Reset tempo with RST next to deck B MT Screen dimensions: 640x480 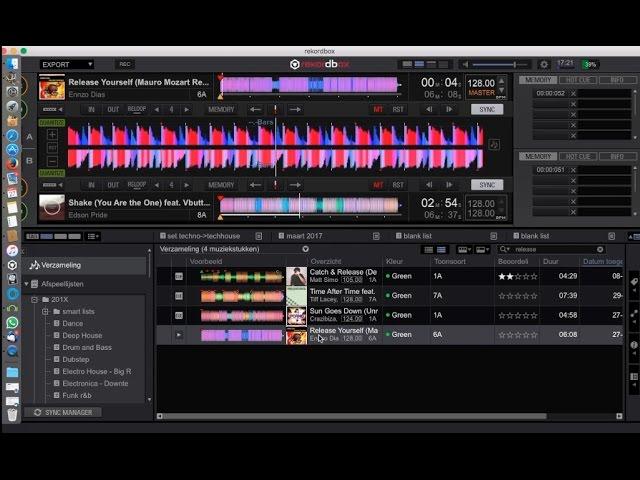pyautogui.click(x=398, y=185)
